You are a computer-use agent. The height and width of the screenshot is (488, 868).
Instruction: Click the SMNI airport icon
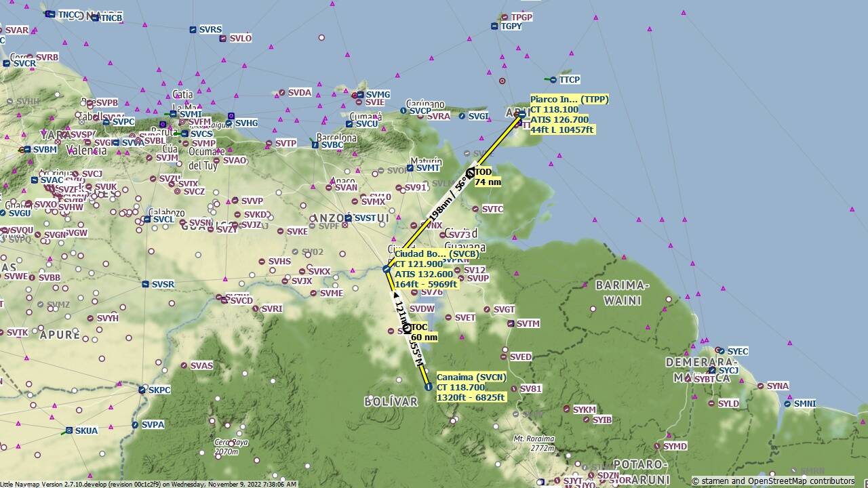coord(787,404)
